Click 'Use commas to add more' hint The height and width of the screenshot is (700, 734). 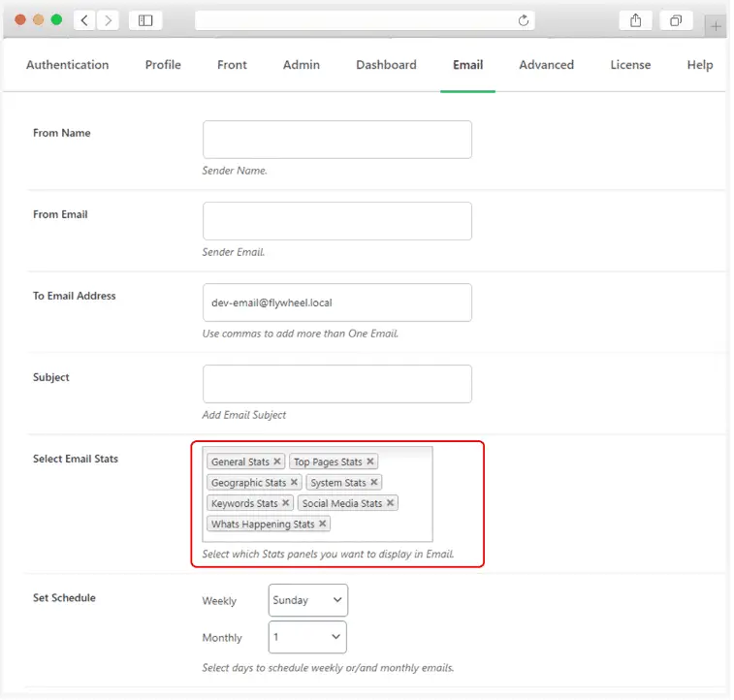[x=300, y=334]
